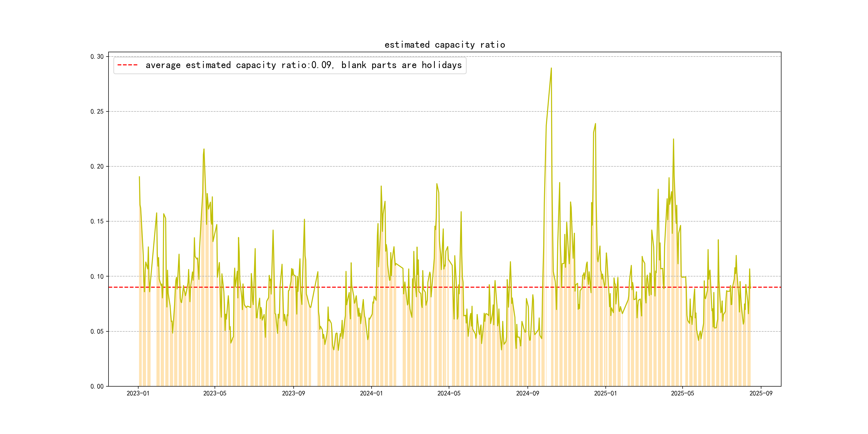The height and width of the screenshot is (434, 868).
Task: Click the 0.25 y-axis tick label
Action: point(97,111)
